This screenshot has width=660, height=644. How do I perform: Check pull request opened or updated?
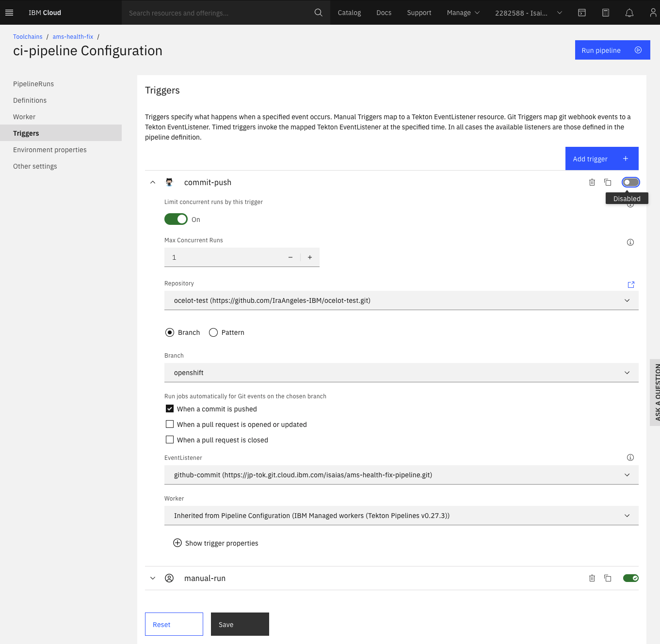[170, 424]
